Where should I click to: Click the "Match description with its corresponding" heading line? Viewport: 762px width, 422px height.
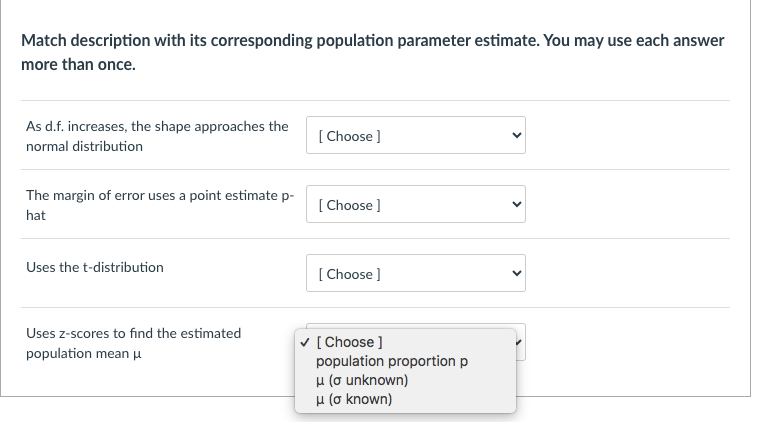pos(372,41)
